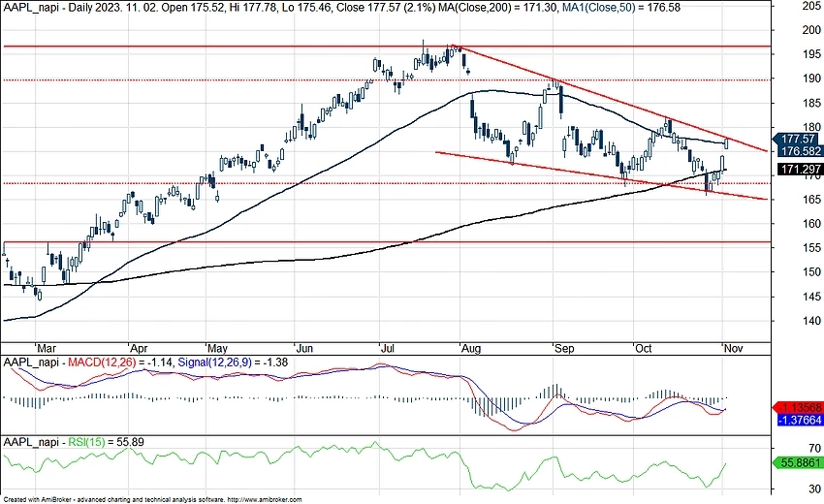Click the 200 price axis label

[x=811, y=30]
